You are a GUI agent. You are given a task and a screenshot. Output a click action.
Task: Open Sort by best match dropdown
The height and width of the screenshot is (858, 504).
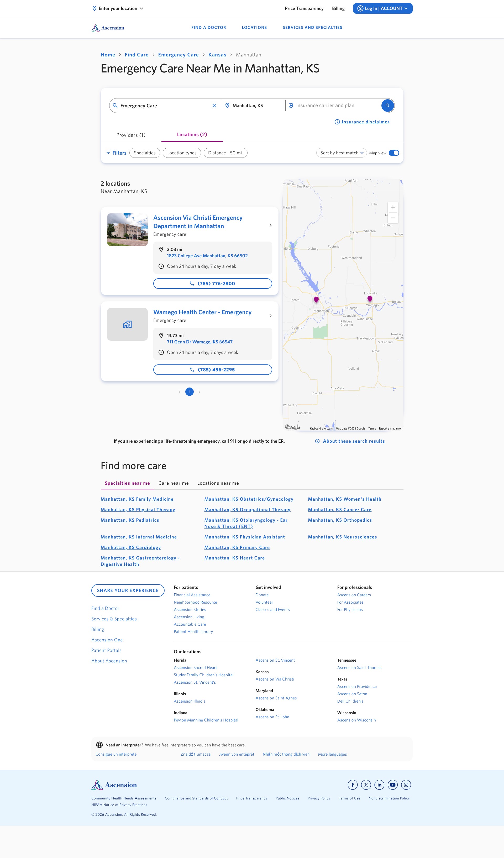(x=341, y=153)
